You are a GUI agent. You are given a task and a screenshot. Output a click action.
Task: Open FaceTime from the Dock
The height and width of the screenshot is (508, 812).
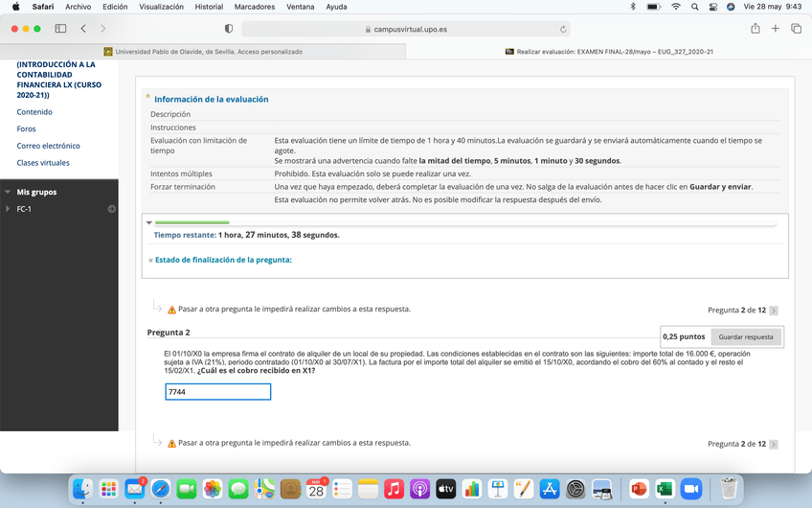coord(187,489)
